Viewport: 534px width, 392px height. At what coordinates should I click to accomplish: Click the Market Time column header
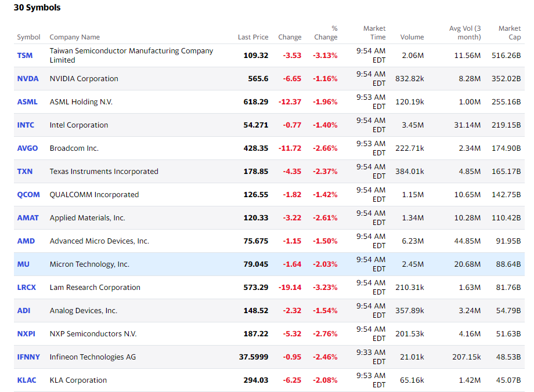[x=374, y=33]
